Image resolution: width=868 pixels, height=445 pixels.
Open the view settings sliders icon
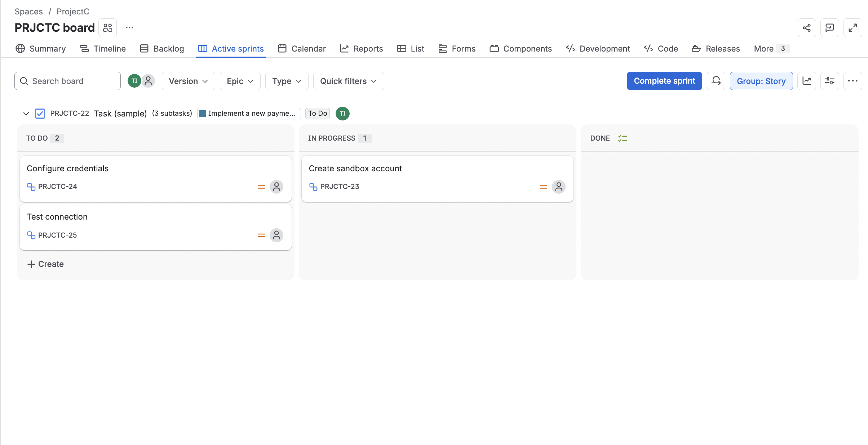point(829,81)
